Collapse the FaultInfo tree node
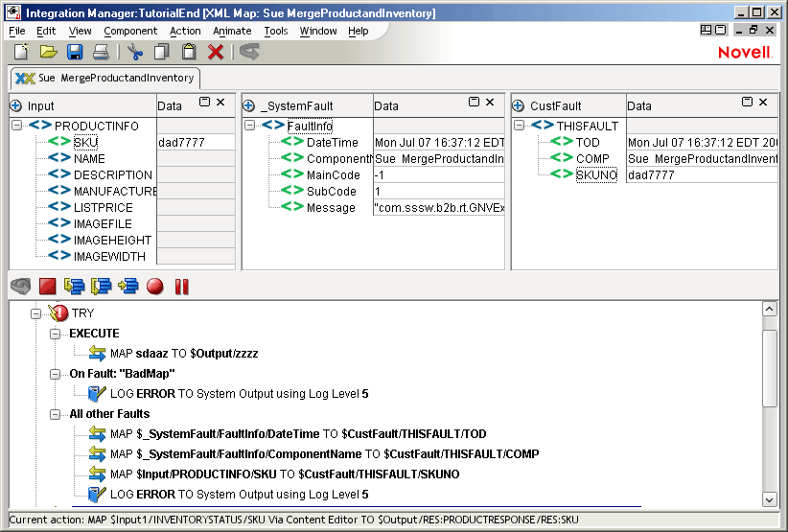 (x=250, y=126)
